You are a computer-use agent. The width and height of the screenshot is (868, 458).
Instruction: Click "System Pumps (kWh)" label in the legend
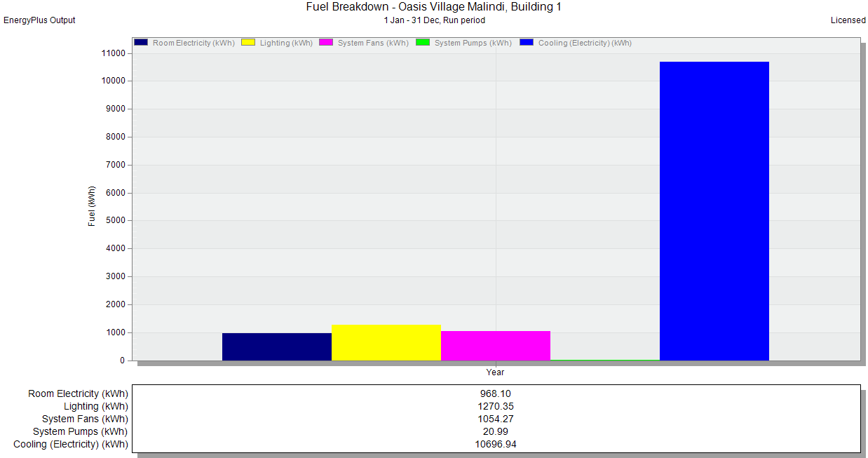[x=473, y=43]
